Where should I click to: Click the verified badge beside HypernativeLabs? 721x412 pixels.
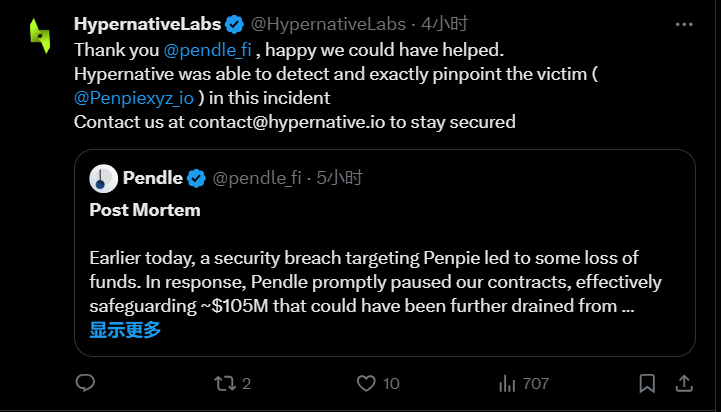235,23
